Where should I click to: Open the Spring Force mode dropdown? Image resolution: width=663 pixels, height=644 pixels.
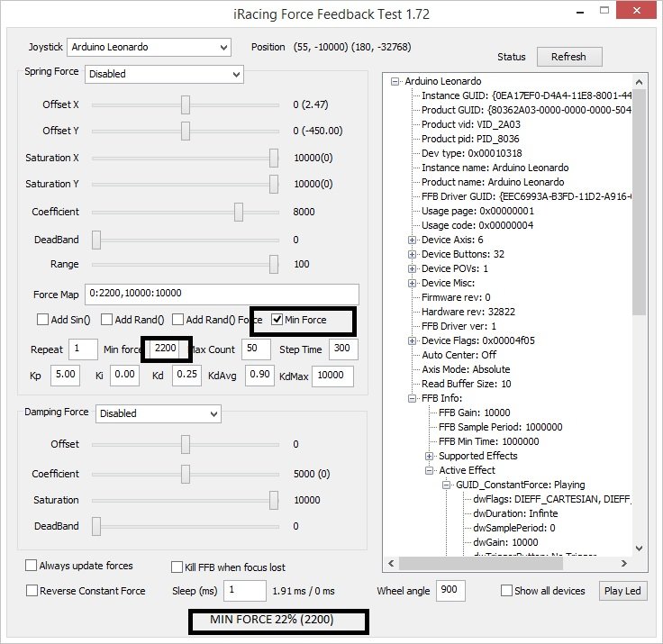[x=163, y=74]
